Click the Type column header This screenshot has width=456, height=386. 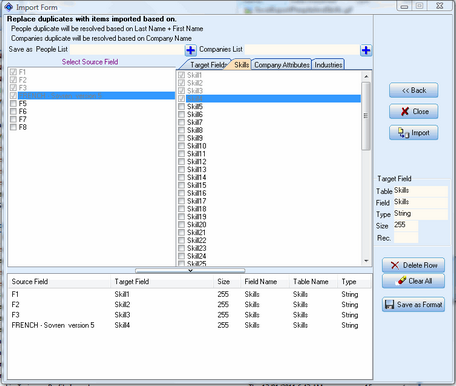(354, 282)
